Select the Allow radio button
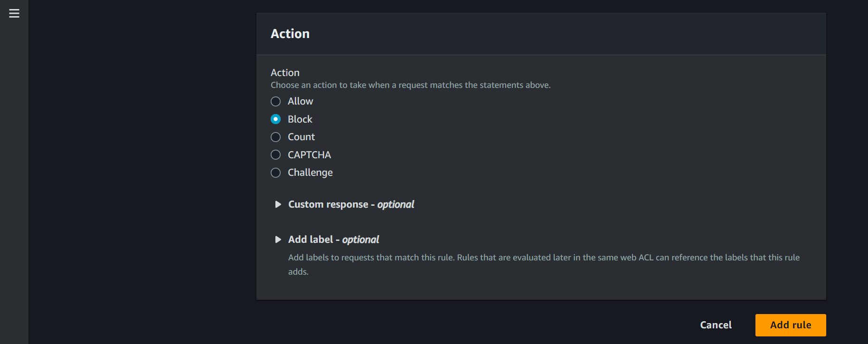868x344 pixels. click(275, 101)
